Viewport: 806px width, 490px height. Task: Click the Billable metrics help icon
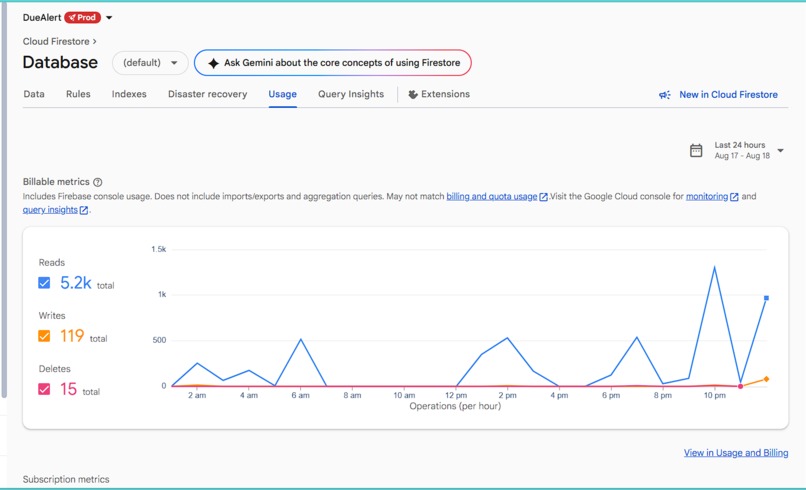tap(98, 182)
